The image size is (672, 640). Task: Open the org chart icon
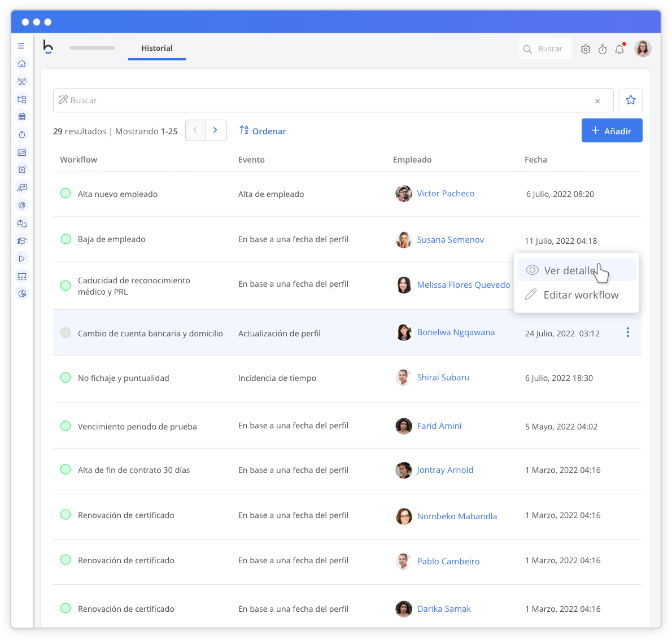(x=21, y=99)
